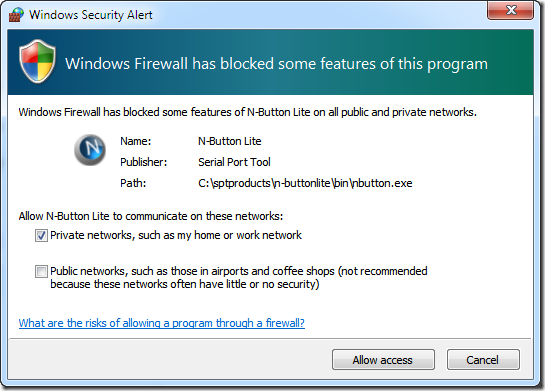Click the Private networks label text
This screenshot has width=545, height=391.
point(176,235)
